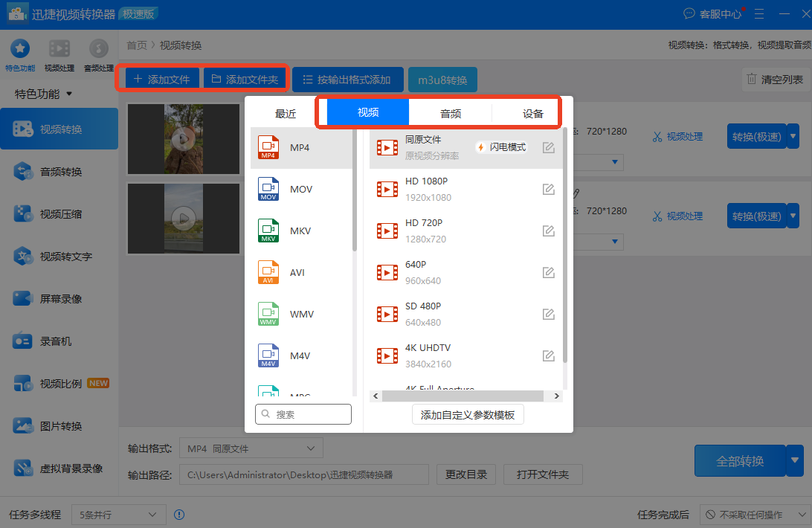Open the 音频处理 music icon tab
Image resolution: width=812 pixels, height=528 pixels.
(98, 54)
